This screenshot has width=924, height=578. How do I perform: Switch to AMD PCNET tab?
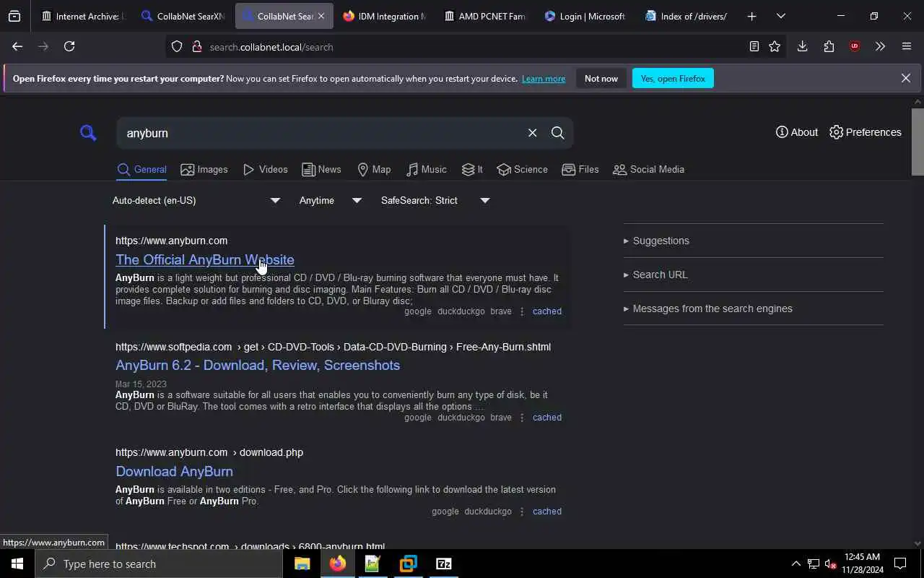[x=485, y=16]
